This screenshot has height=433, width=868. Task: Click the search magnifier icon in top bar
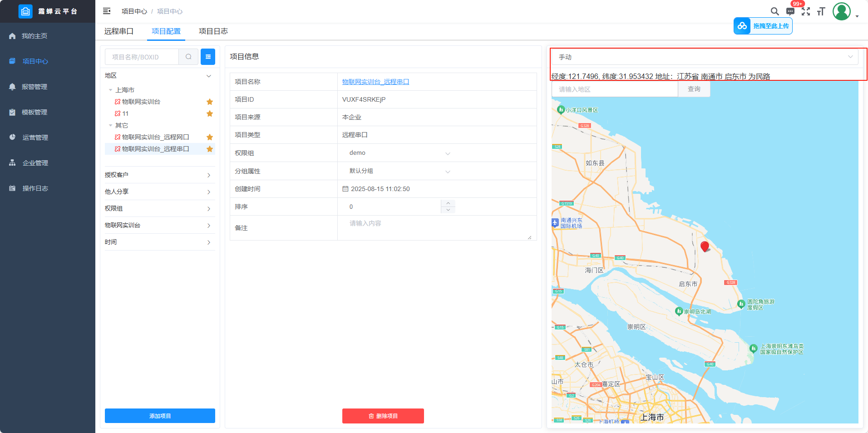(x=774, y=11)
